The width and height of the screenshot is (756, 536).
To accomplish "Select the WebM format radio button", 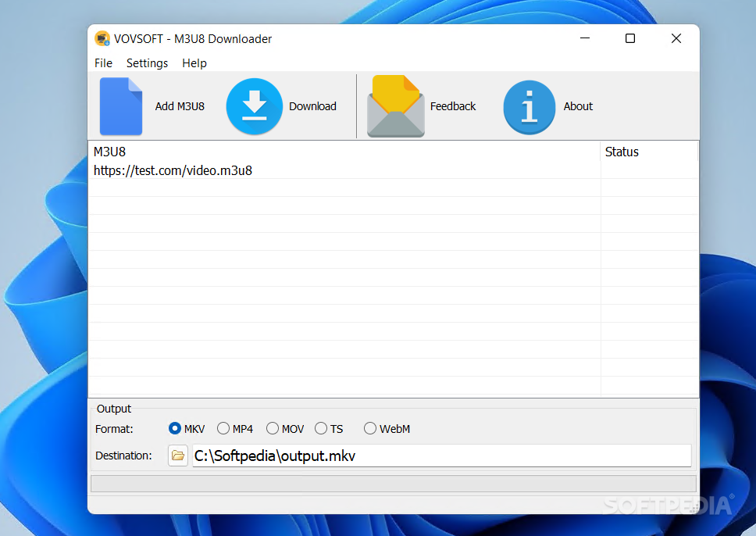I will pyautogui.click(x=370, y=428).
